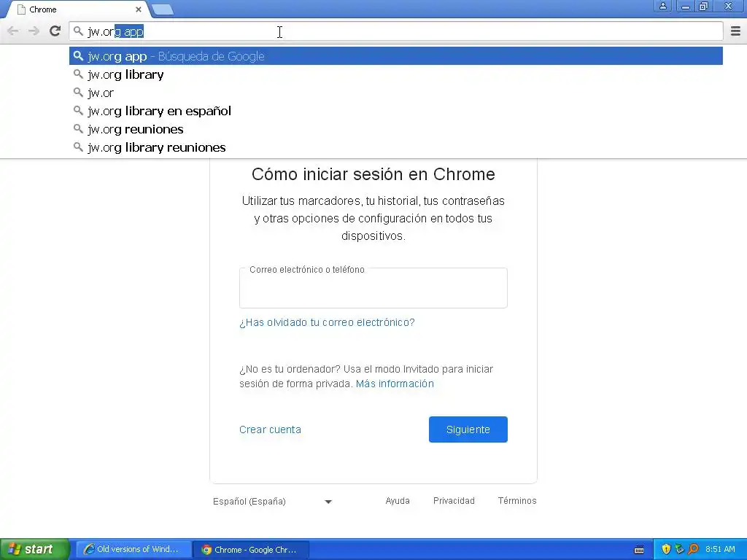Click the orange magnifier tray icon

pos(693,549)
